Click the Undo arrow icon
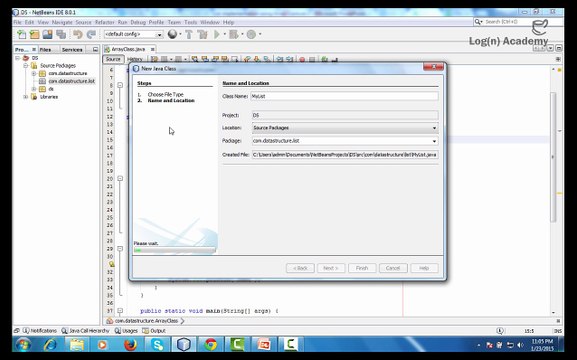The width and height of the screenshot is (577, 360). coord(78,35)
